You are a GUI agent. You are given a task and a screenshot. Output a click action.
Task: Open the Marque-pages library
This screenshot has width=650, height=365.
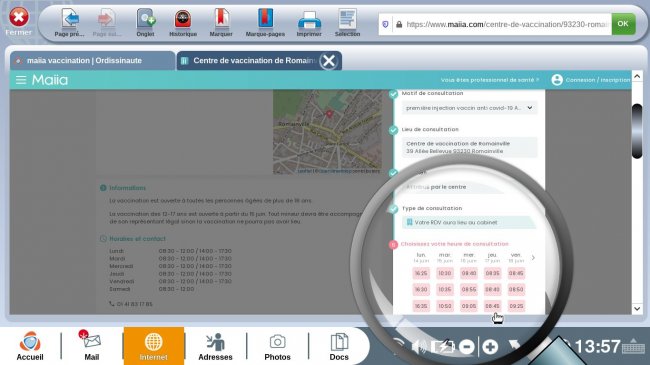point(265,23)
